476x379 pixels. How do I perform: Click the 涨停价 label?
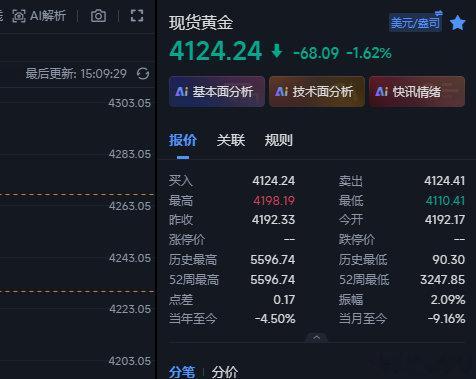(187, 239)
